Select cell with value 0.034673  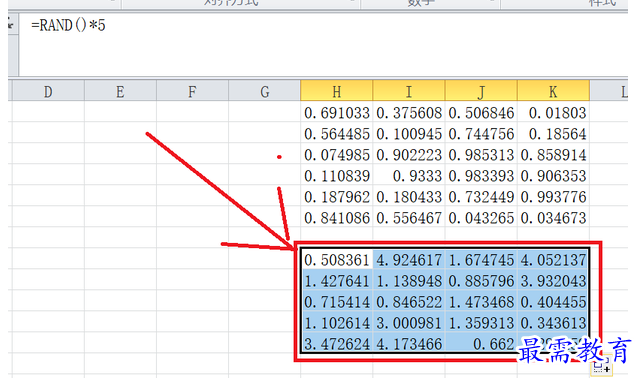553,218
